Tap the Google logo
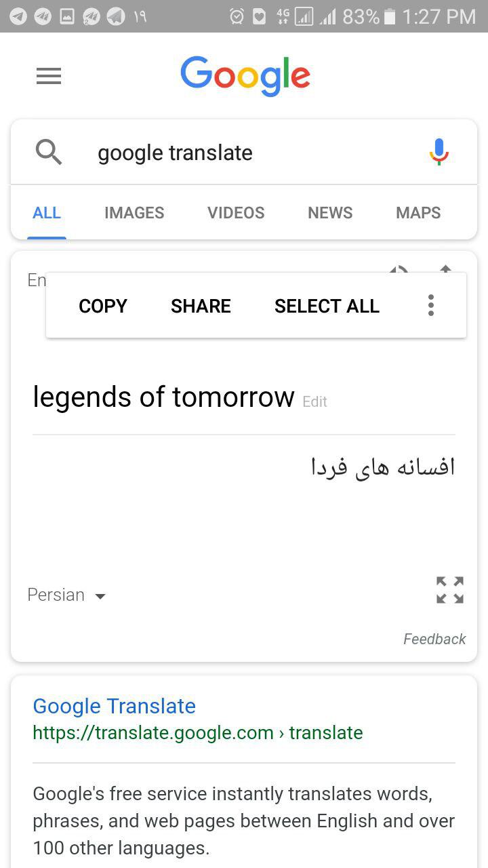 245,76
